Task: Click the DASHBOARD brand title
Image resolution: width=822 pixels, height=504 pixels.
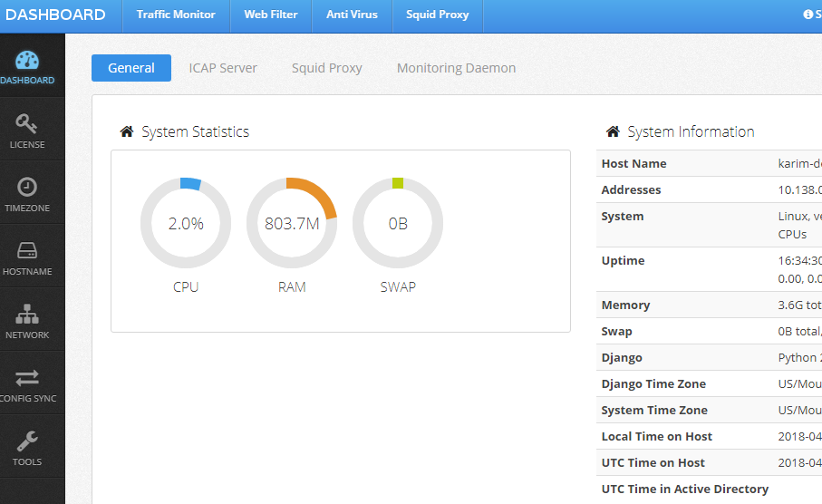Action: click(55, 15)
